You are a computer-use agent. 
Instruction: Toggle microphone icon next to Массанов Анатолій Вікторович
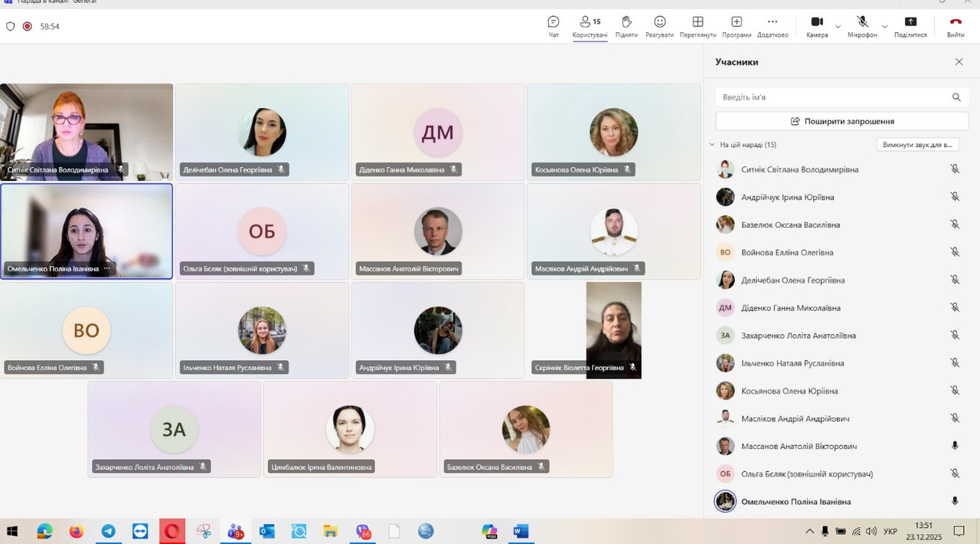click(955, 446)
